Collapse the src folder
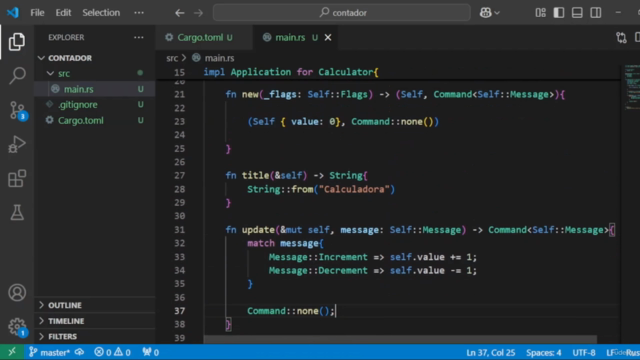 [x=50, y=73]
